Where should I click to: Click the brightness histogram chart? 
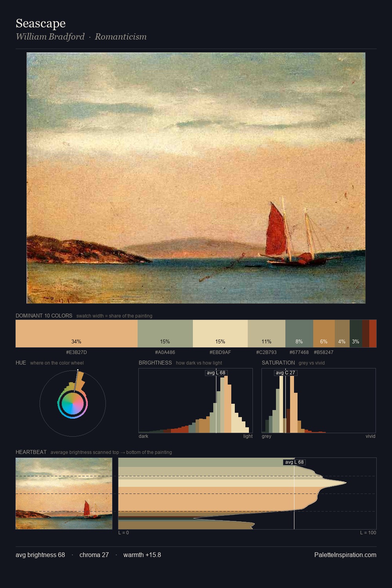point(196,401)
